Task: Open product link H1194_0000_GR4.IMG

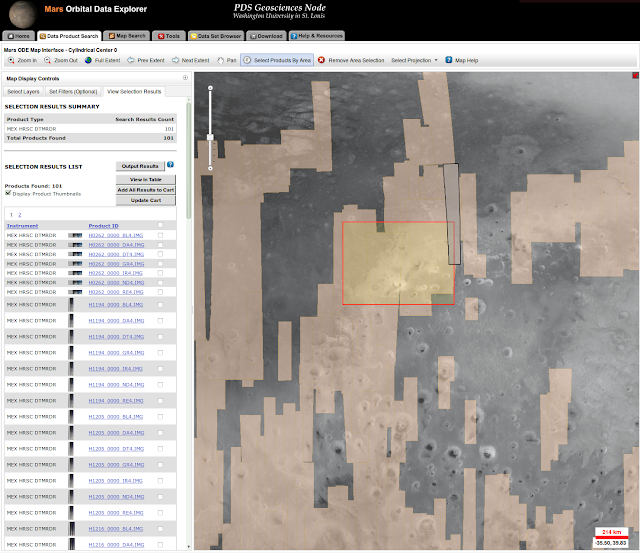Action: pyautogui.click(x=116, y=353)
